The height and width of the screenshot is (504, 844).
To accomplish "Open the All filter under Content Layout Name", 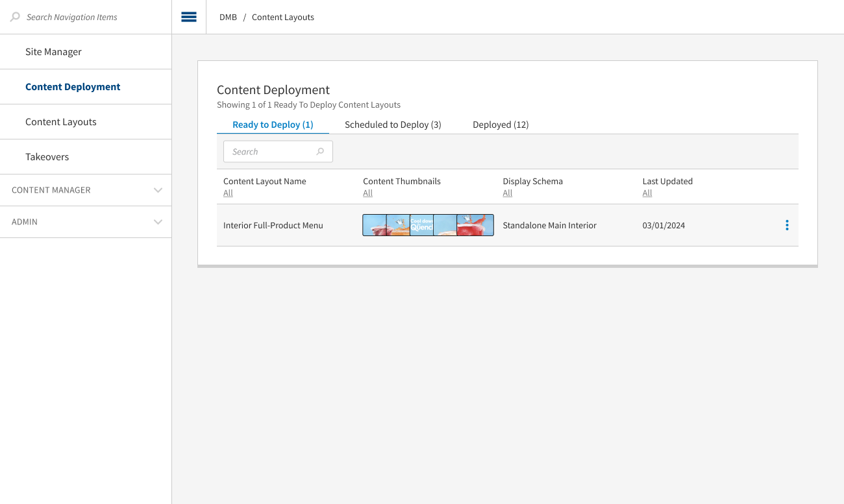I will pyautogui.click(x=228, y=193).
